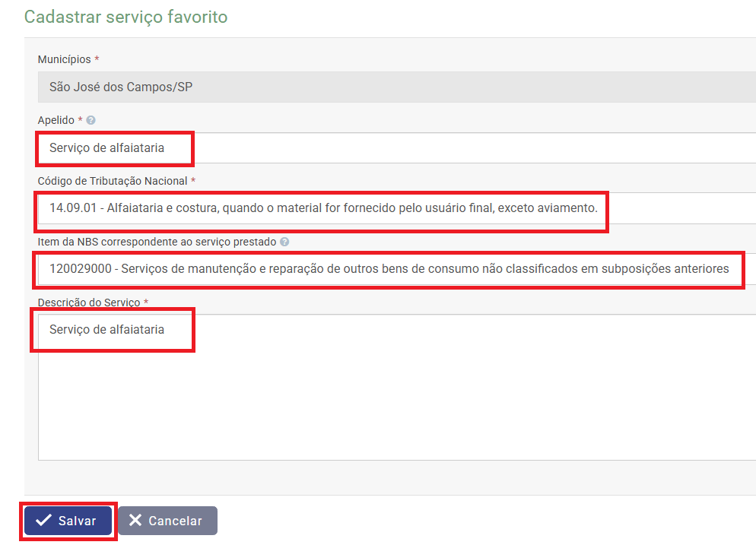Click the 'Item da NBS correspondente' label
The width and height of the screenshot is (756, 545).
[x=156, y=242]
